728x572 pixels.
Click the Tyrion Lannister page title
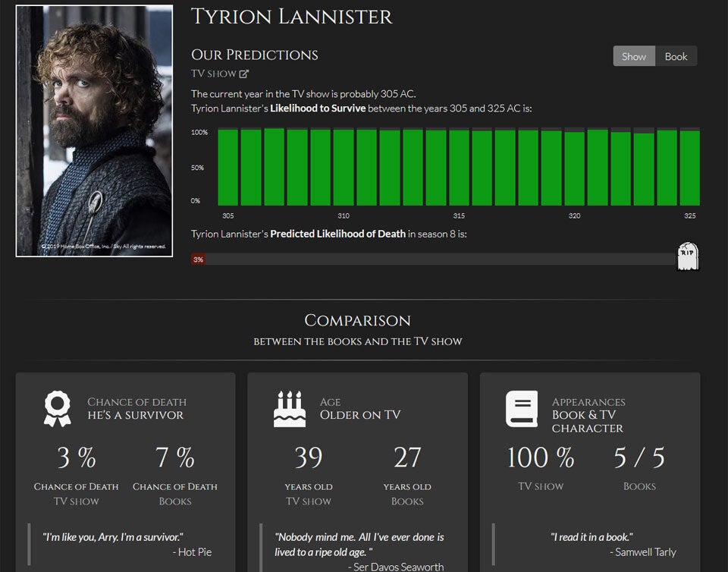coord(291,17)
